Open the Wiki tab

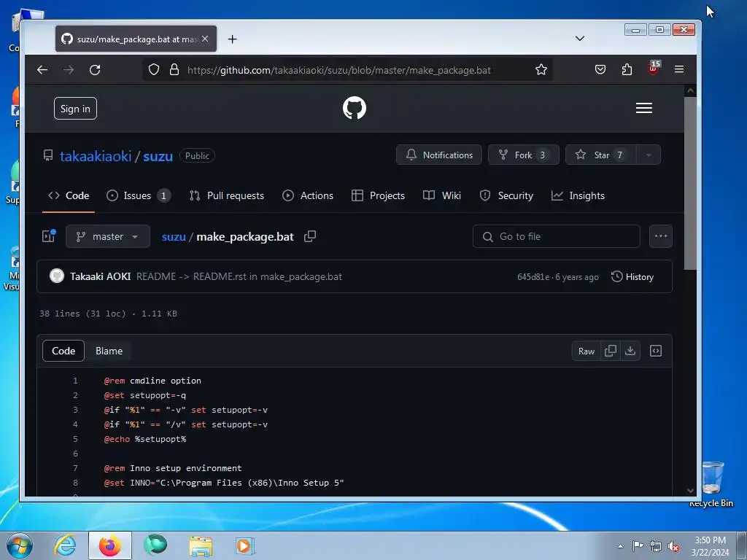coord(442,195)
